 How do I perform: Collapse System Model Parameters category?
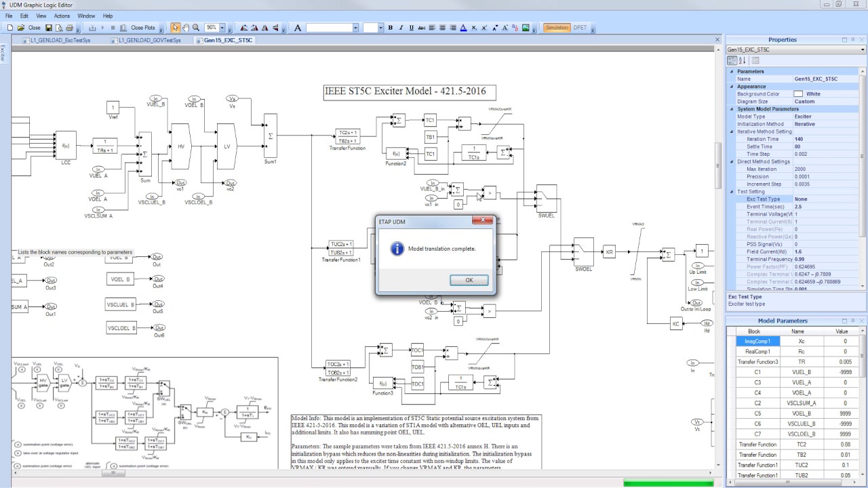click(x=732, y=108)
